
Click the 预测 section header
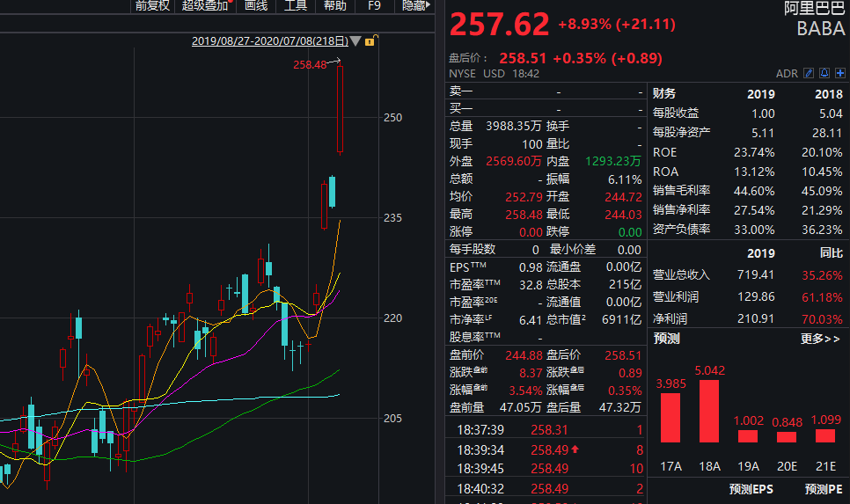point(666,339)
